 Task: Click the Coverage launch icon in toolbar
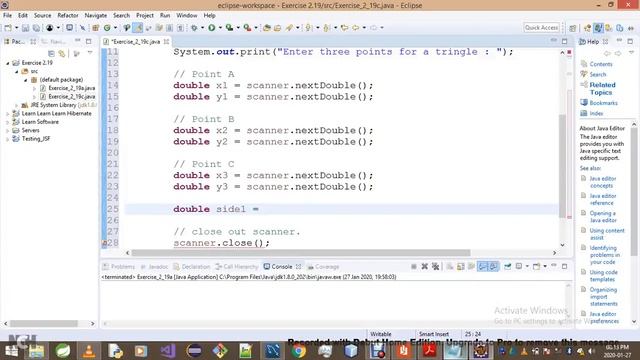point(229,28)
